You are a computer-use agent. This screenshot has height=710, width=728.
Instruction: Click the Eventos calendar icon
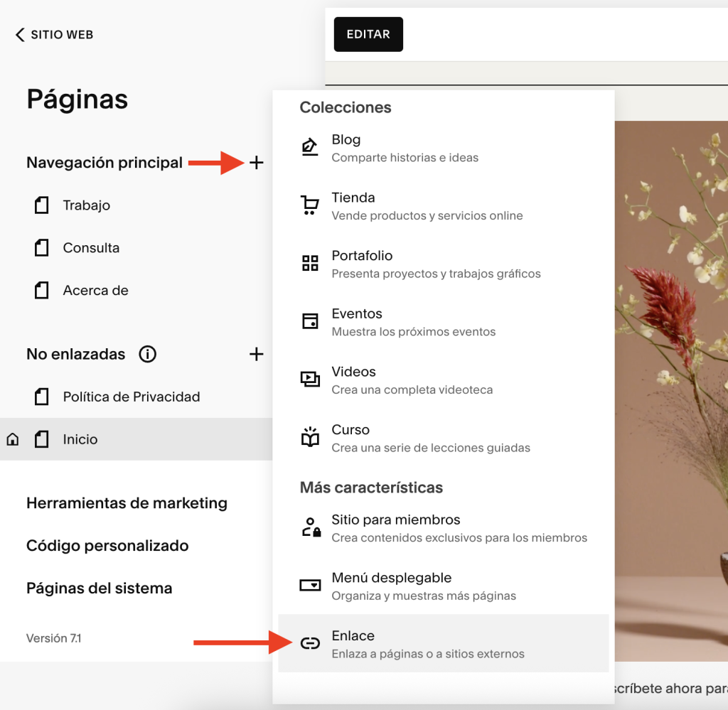[310, 321]
